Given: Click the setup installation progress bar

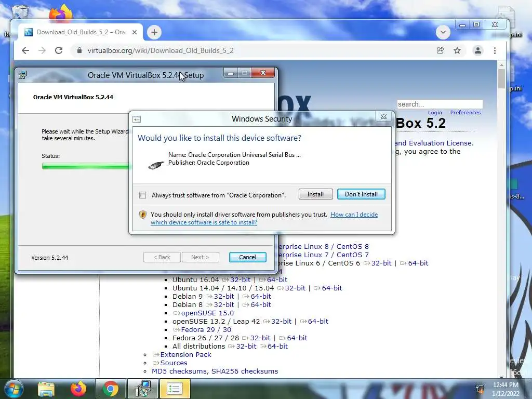Looking at the screenshot, I should pos(86,166).
